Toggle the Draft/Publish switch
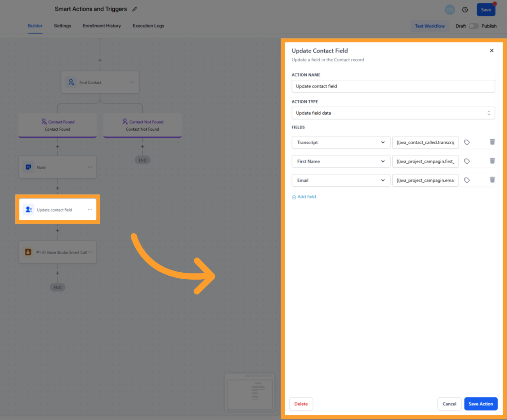 click(x=474, y=26)
